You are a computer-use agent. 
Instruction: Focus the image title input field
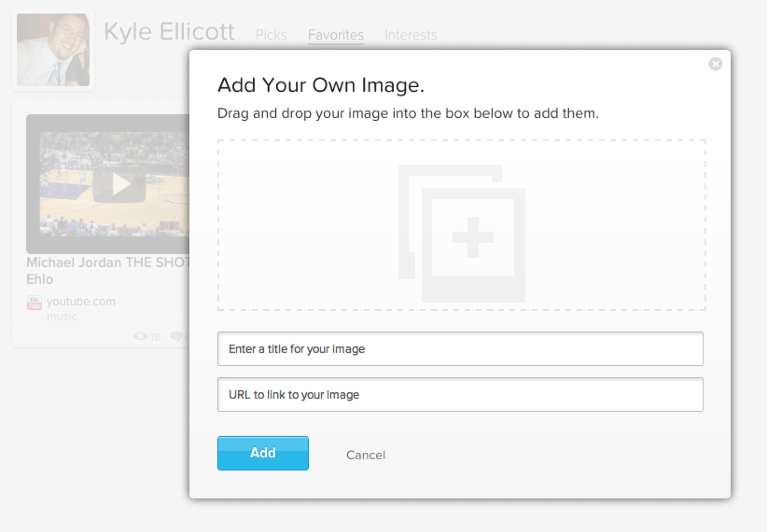460,349
